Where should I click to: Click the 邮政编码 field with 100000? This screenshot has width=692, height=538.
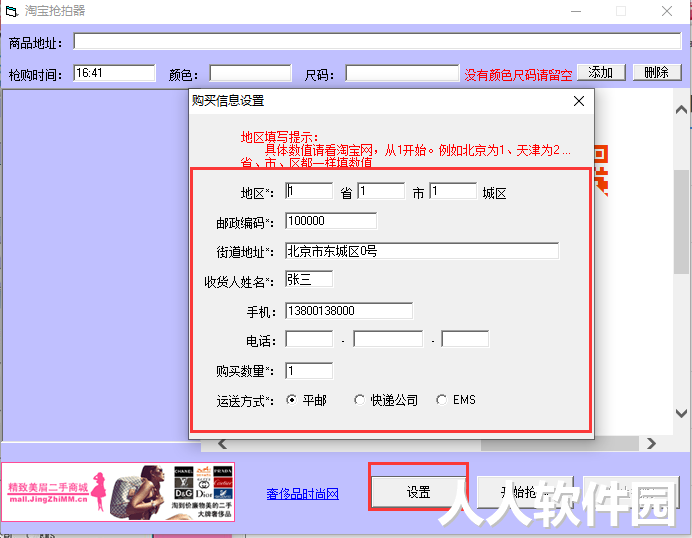(331, 221)
